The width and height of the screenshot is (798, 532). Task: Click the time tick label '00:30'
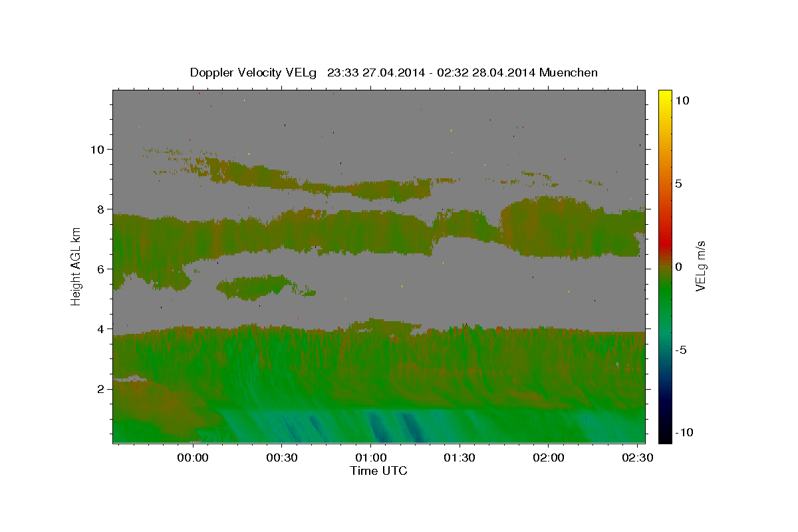[282, 458]
